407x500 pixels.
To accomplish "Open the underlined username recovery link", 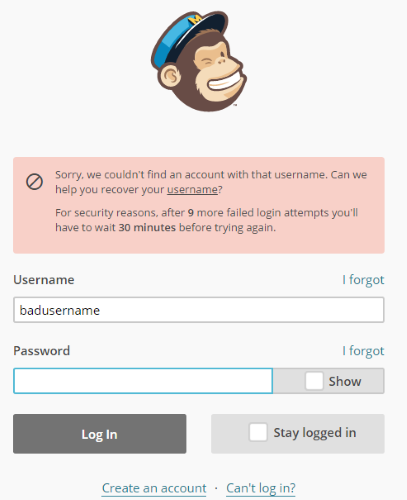I will point(192,189).
